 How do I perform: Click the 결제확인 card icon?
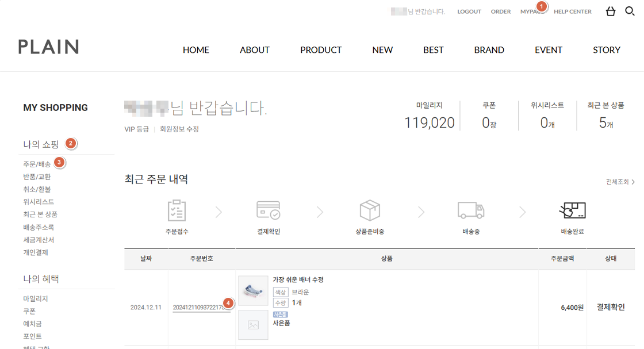coord(269,210)
